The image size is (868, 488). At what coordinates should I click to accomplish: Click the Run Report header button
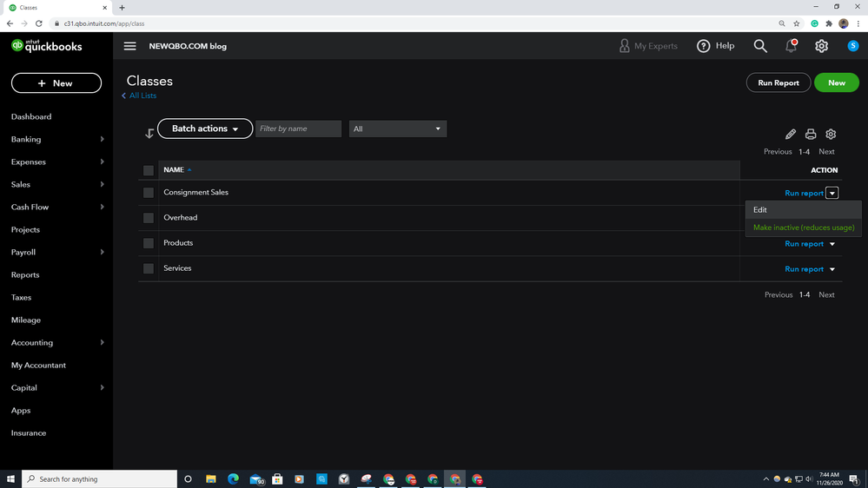click(x=779, y=82)
